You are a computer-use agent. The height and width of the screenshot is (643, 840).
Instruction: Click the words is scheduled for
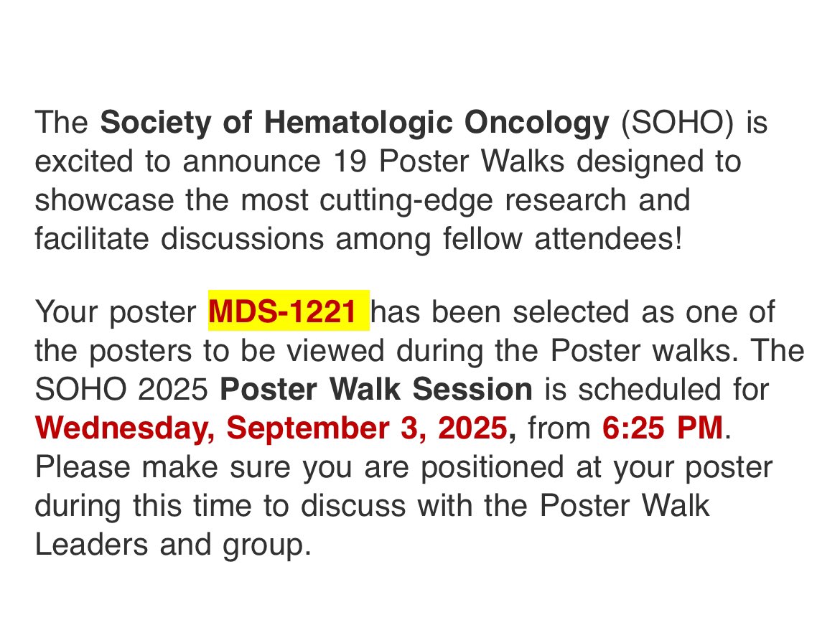(657, 389)
